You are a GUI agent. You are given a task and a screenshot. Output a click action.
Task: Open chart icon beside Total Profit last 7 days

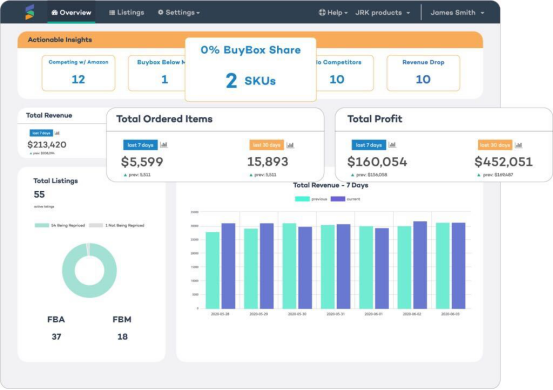[392, 145]
